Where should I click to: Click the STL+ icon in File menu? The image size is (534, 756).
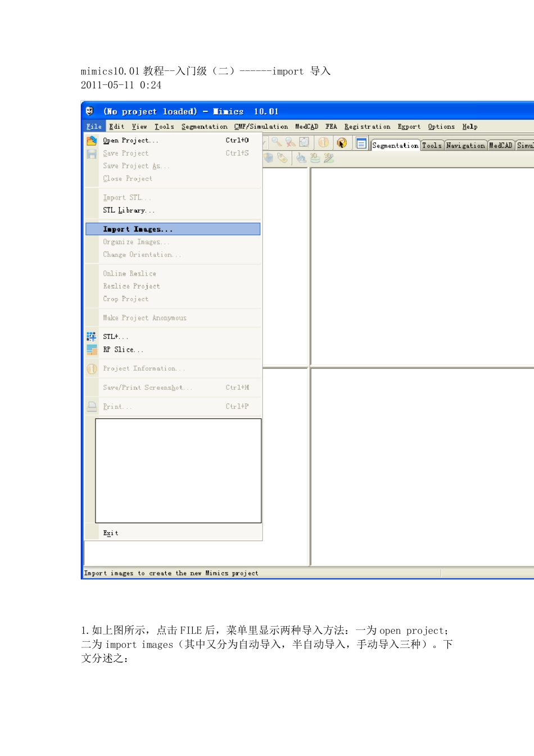point(92,336)
